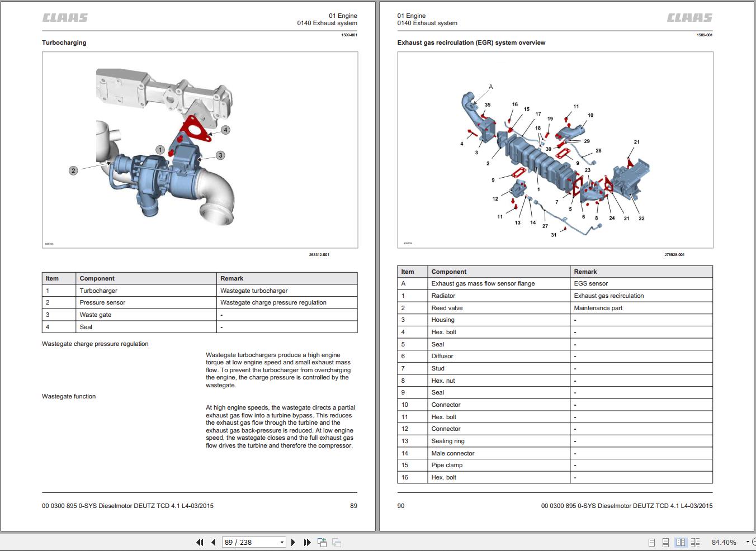Jump to the last page of the document
Viewport: 756px width, 551px height.
[x=307, y=542]
